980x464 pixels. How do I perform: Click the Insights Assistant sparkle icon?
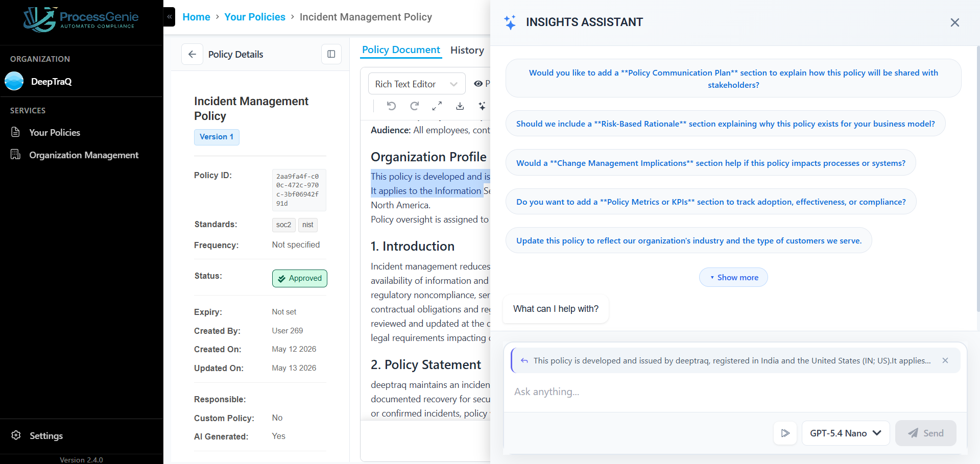pyautogui.click(x=510, y=22)
